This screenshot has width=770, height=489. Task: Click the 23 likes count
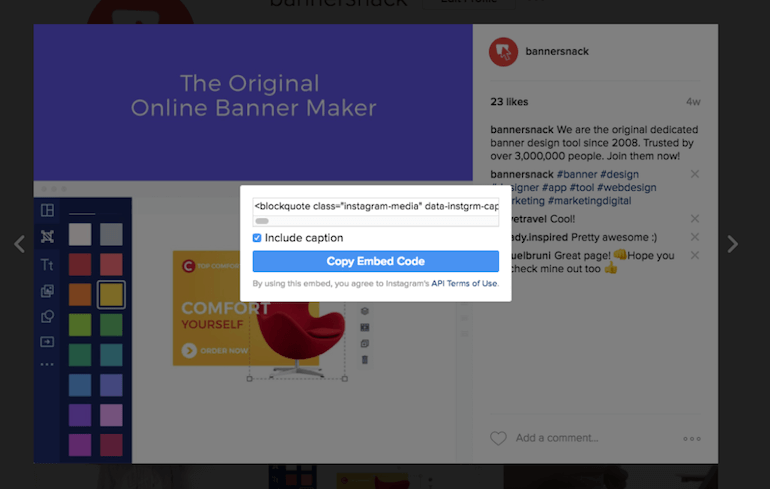coord(509,102)
